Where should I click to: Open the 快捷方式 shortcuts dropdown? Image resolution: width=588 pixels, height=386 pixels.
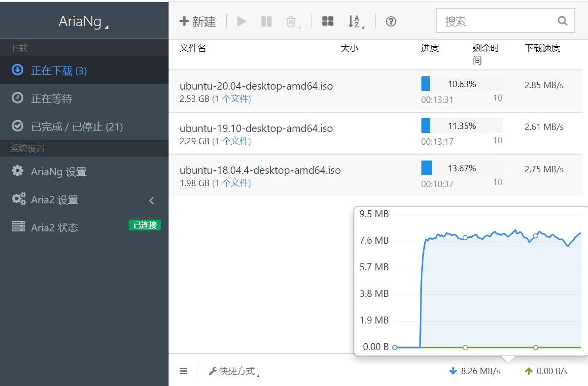point(234,371)
